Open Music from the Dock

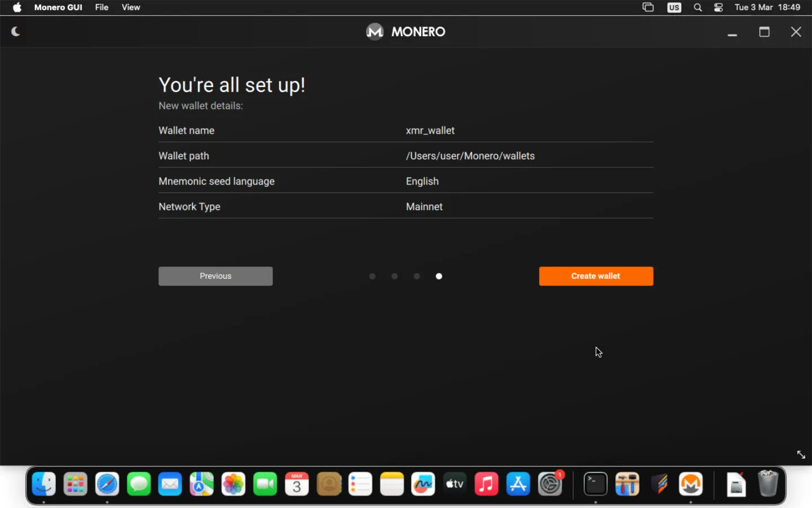point(487,484)
